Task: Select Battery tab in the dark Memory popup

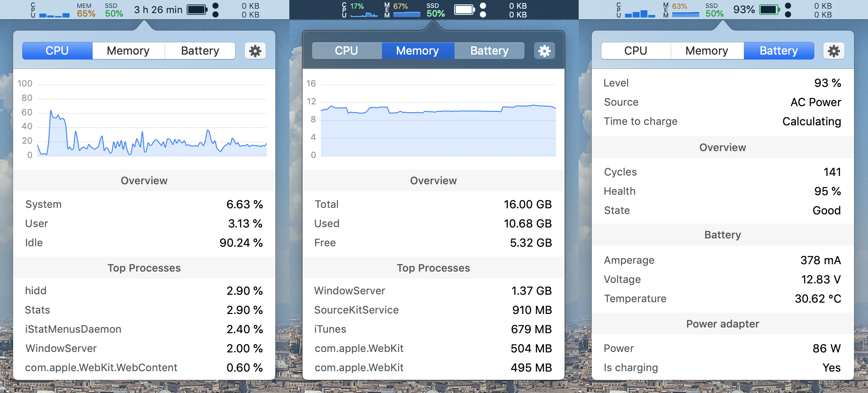Action: pos(489,51)
